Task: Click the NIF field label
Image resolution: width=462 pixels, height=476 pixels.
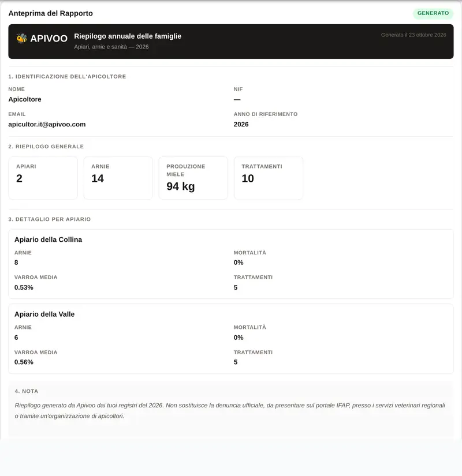Action: [238, 89]
